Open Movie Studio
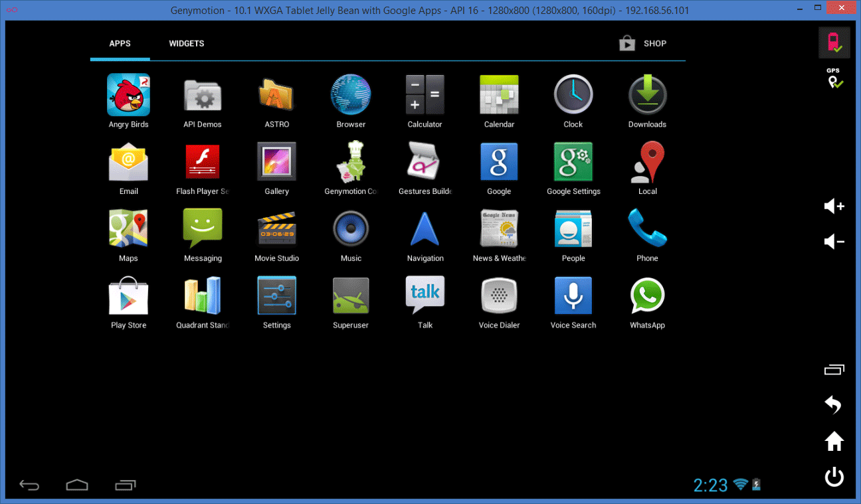This screenshot has width=861, height=504. 276,229
